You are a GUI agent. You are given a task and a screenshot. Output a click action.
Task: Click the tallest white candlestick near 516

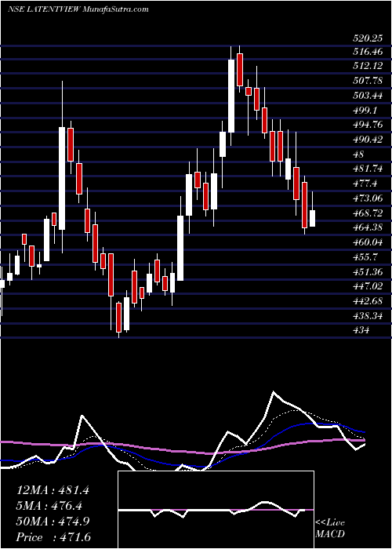point(231,96)
